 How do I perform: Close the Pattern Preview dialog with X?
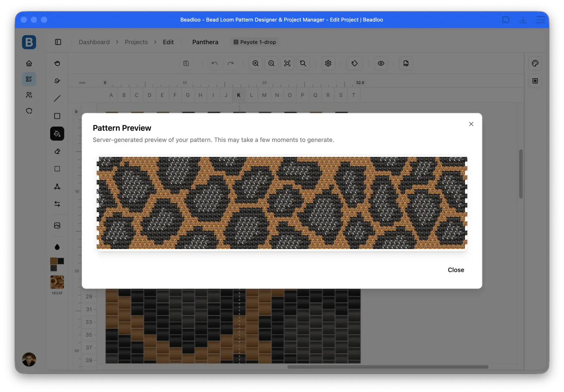point(471,124)
